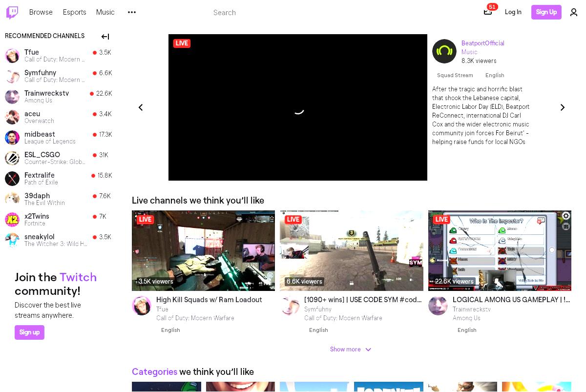Open BeatportOfficial channel avatar
The height and width of the screenshot is (392, 586).
point(444,51)
